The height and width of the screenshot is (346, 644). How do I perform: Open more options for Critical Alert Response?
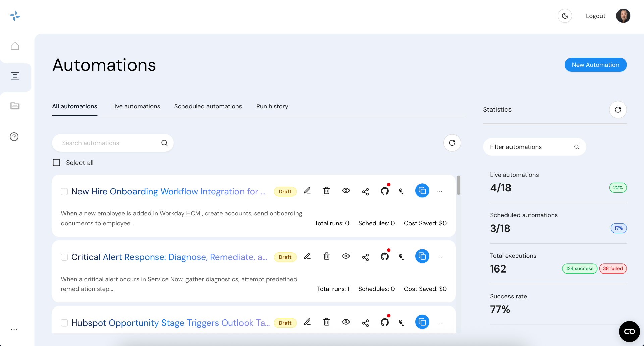[x=440, y=257]
